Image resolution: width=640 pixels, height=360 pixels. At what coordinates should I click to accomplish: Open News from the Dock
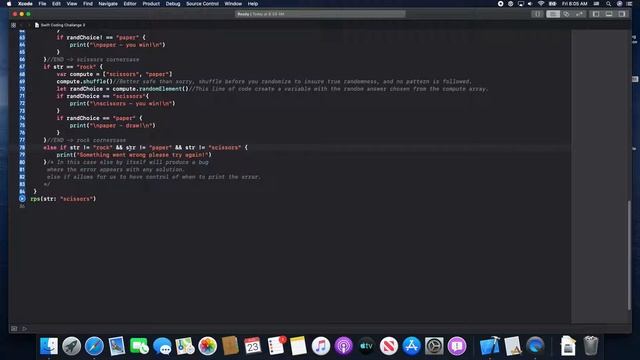pyautogui.click(x=389, y=346)
